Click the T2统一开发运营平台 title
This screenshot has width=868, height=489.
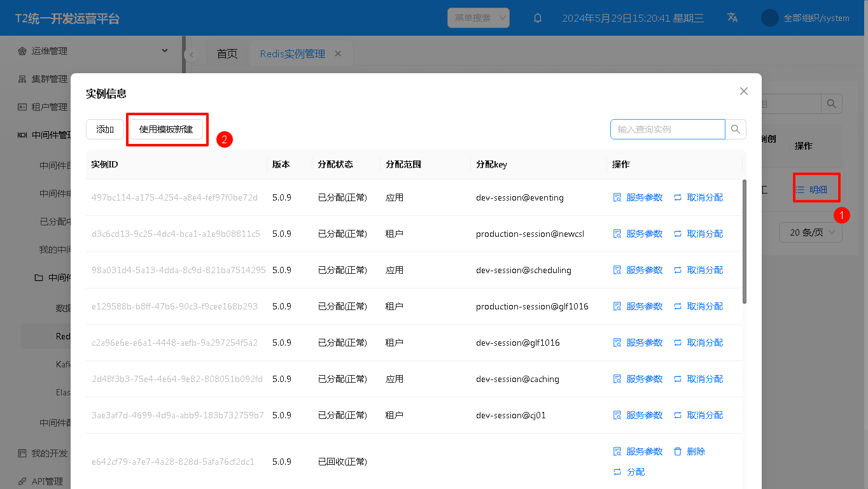[x=67, y=18]
